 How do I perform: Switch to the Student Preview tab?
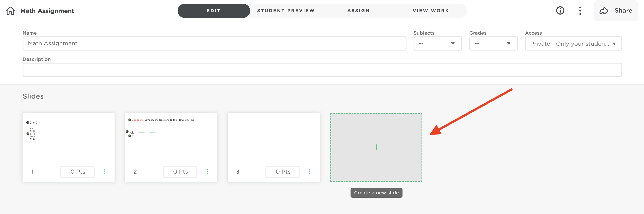[286, 10]
